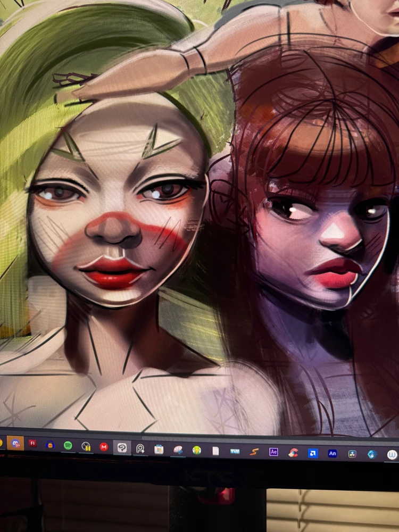Open the pink brain scissors icon
The width and height of the screenshot is (399, 532).
coord(178,450)
